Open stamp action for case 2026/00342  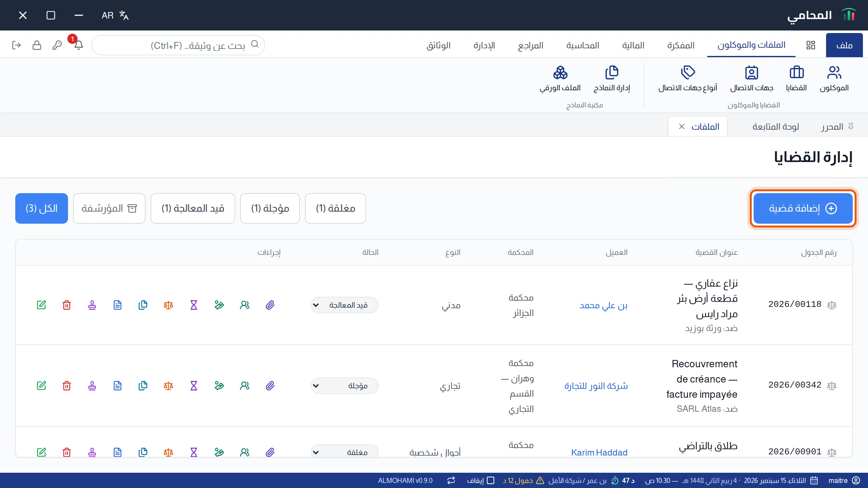point(92,386)
